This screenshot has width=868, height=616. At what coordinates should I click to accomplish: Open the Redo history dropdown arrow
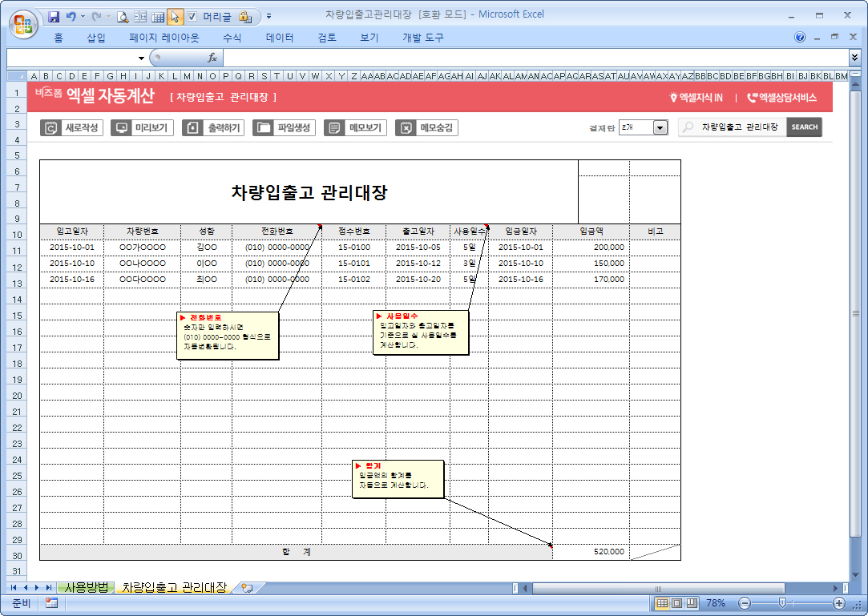pos(108,17)
